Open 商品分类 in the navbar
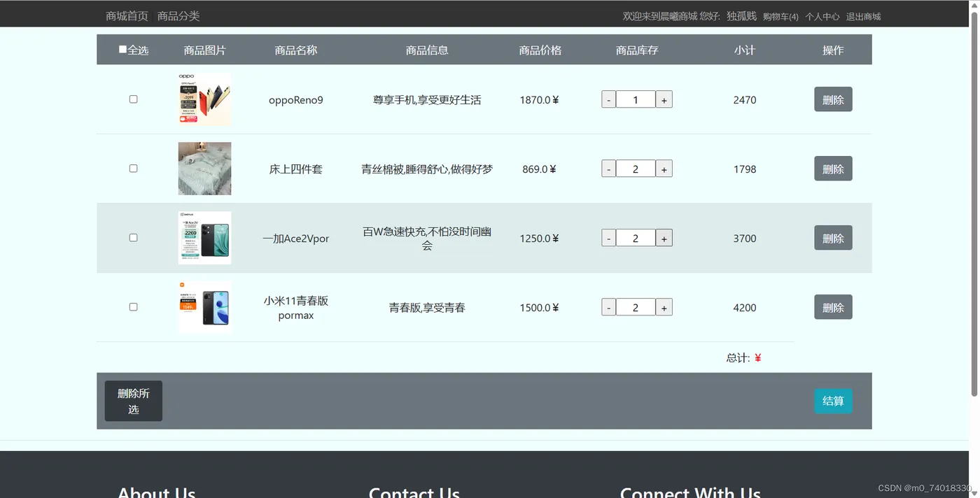Screen dimensions: 980x498 tap(178, 16)
